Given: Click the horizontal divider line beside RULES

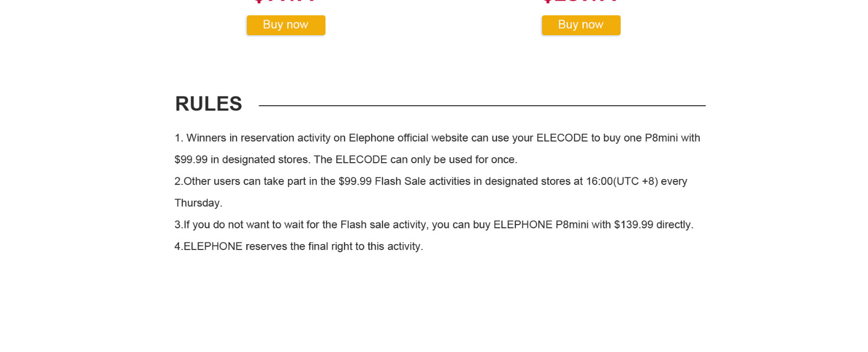Looking at the screenshot, I should click(x=482, y=106).
